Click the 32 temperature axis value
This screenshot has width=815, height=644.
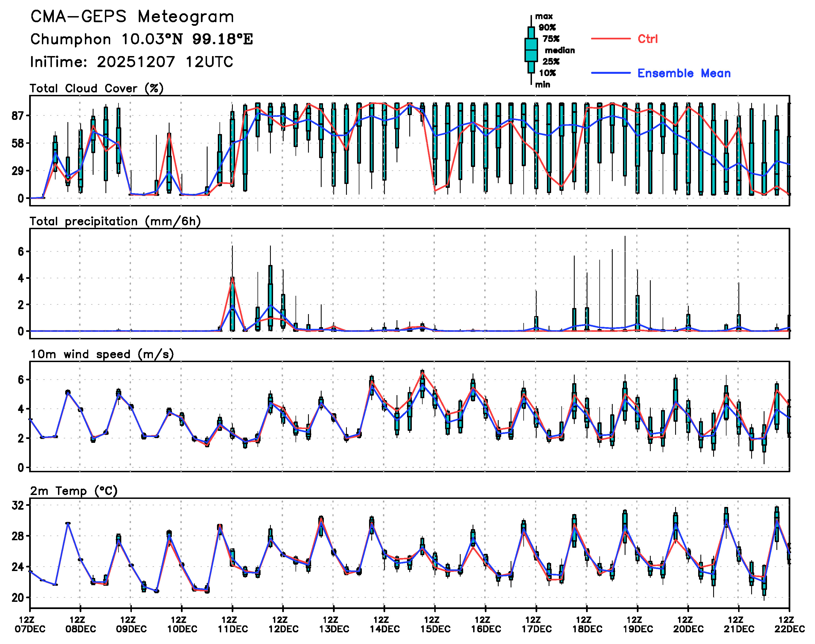tap(18, 505)
